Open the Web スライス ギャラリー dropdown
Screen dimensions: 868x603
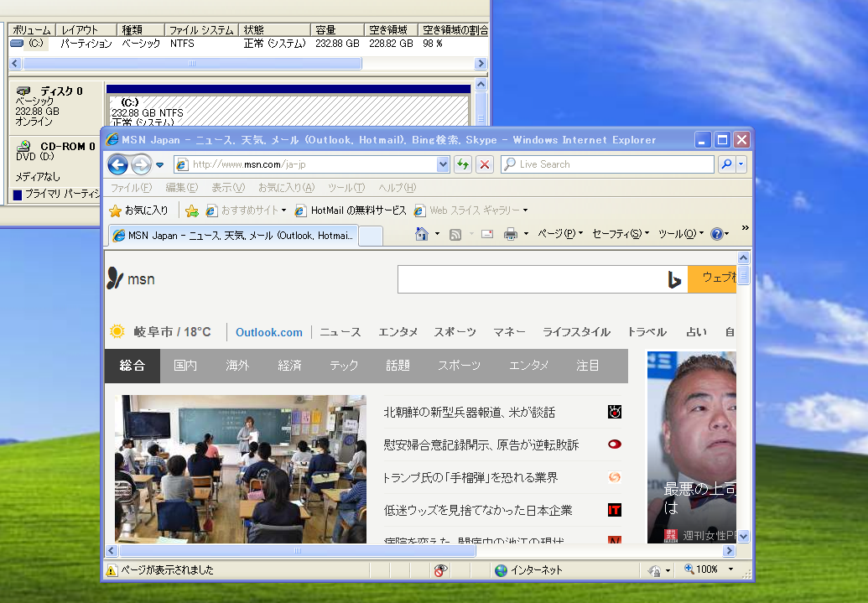coord(471,211)
